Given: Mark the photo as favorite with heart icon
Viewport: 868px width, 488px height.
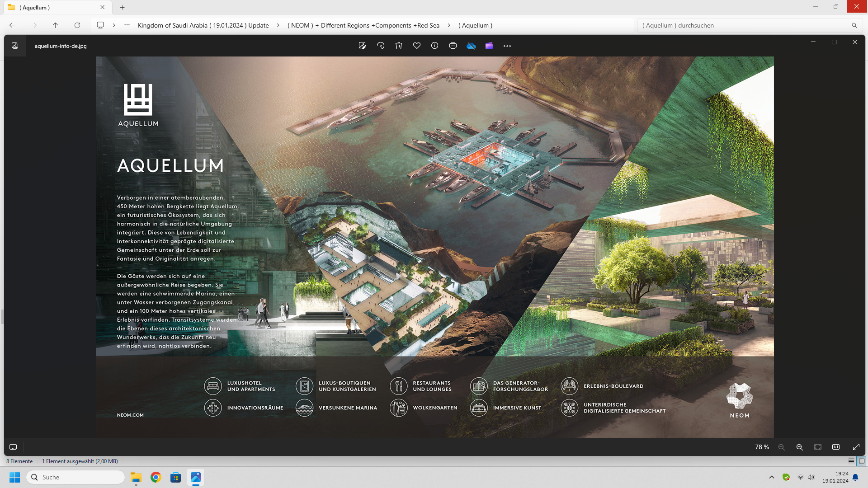Looking at the screenshot, I should 417,46.
